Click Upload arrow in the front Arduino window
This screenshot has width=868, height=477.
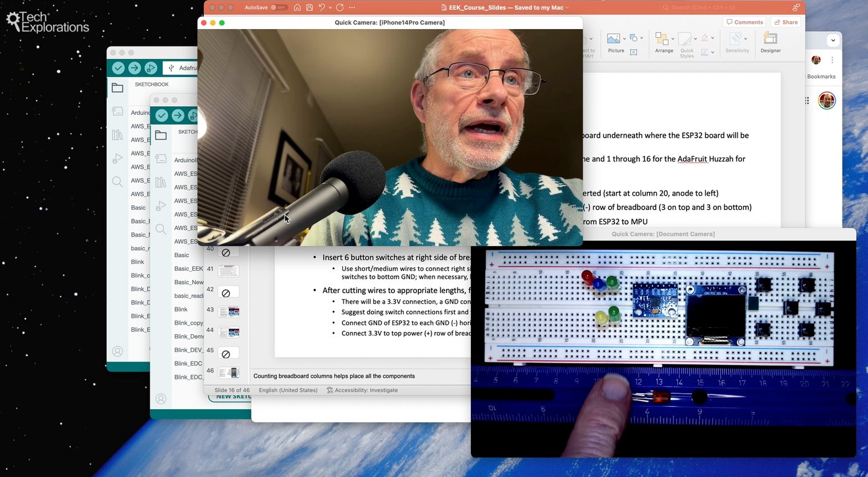(178, 116)
